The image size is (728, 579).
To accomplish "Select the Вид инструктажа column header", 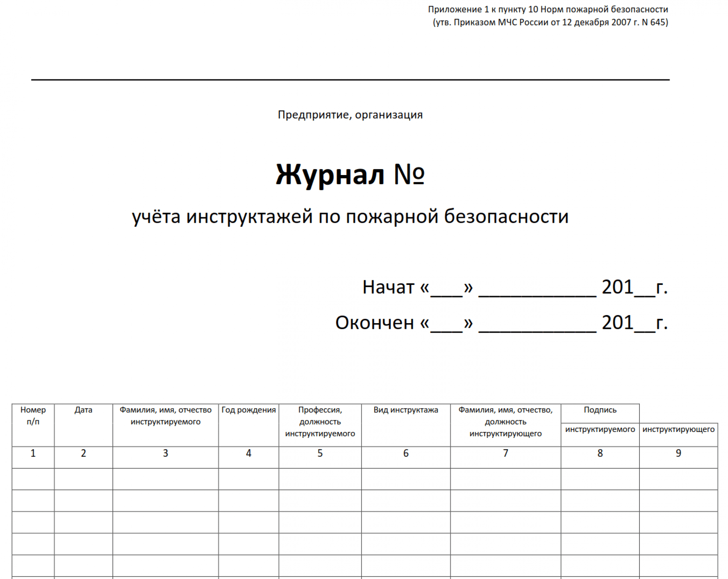I will pos(406,410).
